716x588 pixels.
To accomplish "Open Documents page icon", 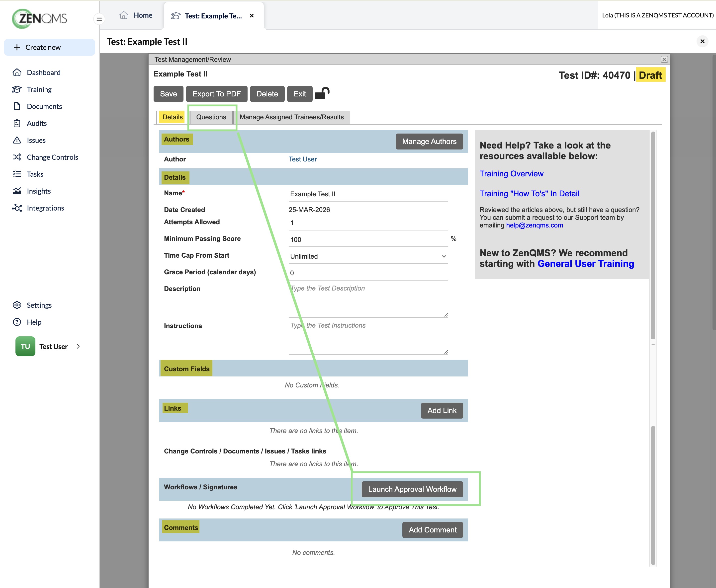I will pos(17,106).
